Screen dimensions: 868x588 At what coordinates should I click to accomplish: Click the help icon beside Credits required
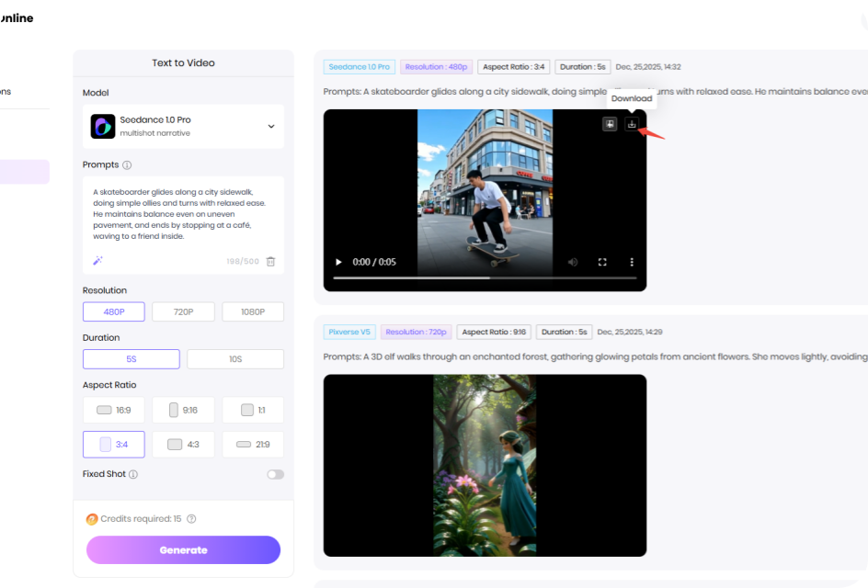(x=191, y=519)
